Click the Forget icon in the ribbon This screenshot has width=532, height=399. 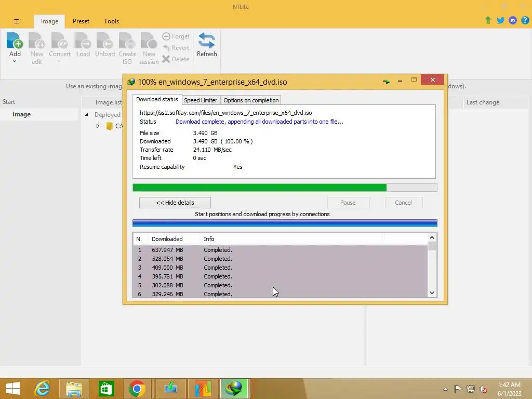[x=166, y=36]
